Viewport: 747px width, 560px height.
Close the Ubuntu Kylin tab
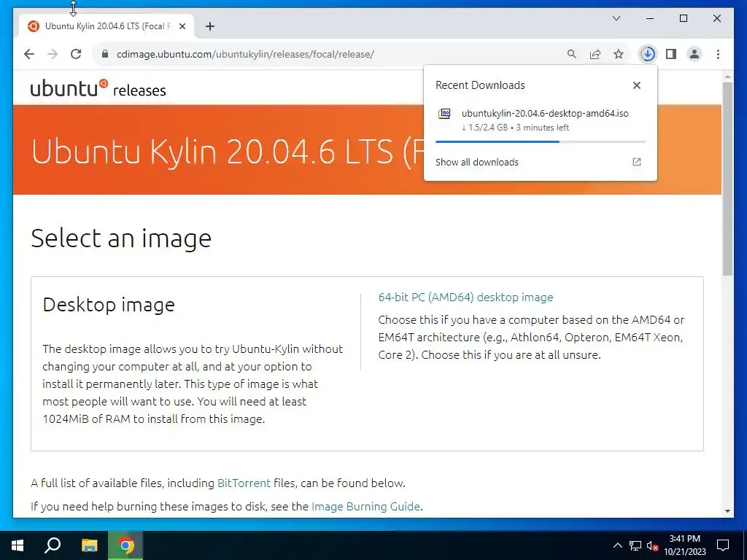tap(182, 26)
